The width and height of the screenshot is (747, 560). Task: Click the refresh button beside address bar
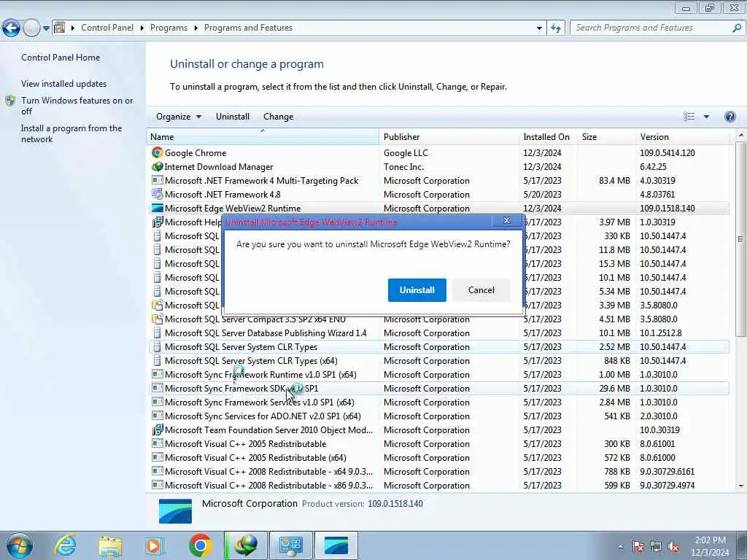pos(556,28)
